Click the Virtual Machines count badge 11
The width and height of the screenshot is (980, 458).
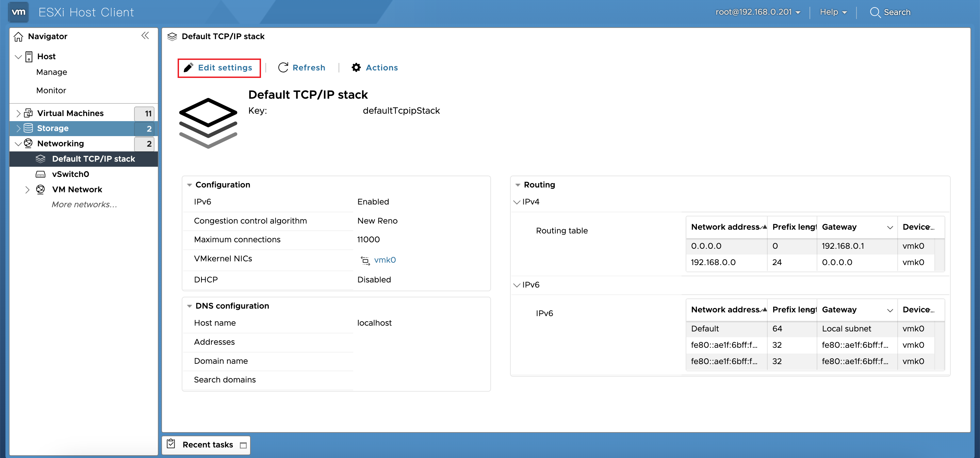pyautogui.click(x=144, y=113)
